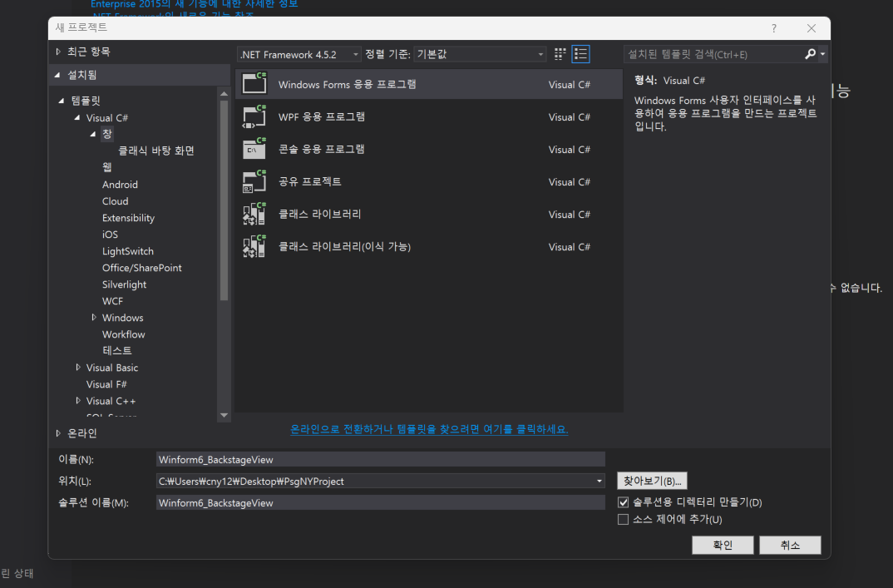This screenshot has height=588, width=893.
Task: Click the "클래스 라이브러리(이식 가능)" template name
Action: click(344, 246)
